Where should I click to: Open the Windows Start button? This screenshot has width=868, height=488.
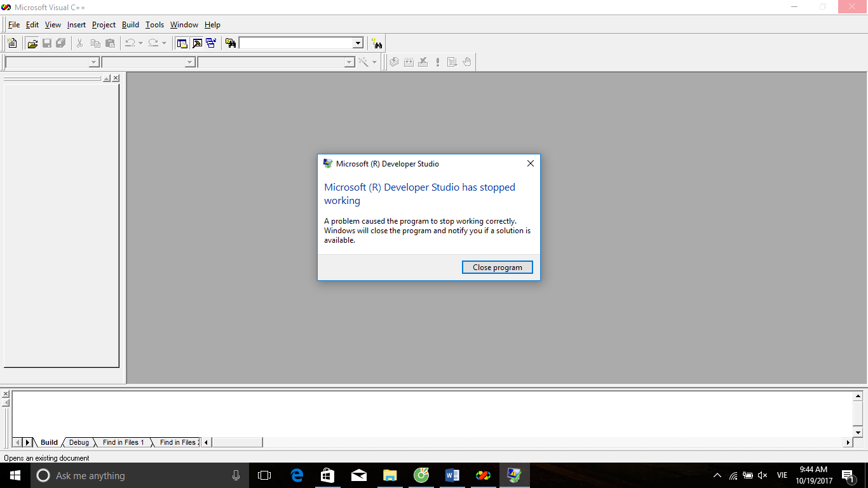(15, 475)
